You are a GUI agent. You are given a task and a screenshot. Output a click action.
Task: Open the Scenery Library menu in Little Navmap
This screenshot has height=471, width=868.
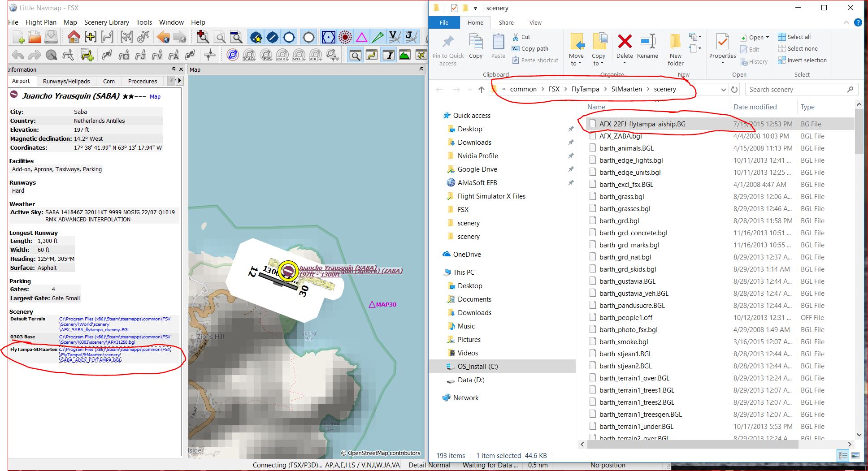click(x=106, y=22)
